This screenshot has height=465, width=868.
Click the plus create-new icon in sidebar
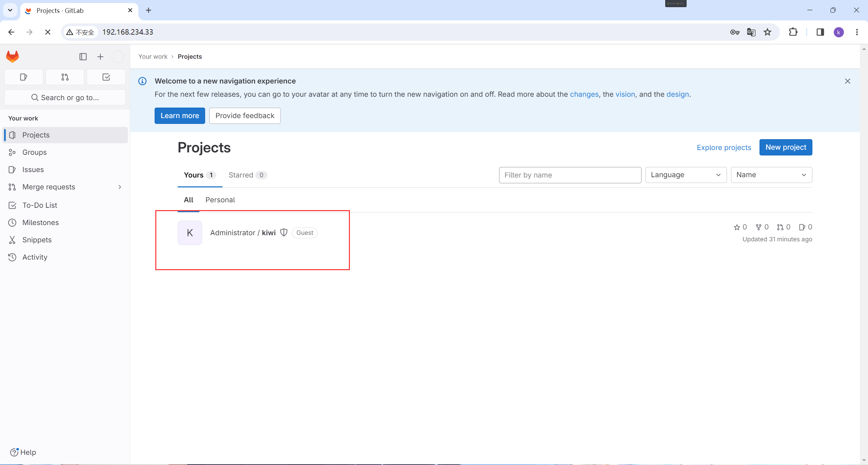pyautogui.click(x=100, y=57)
